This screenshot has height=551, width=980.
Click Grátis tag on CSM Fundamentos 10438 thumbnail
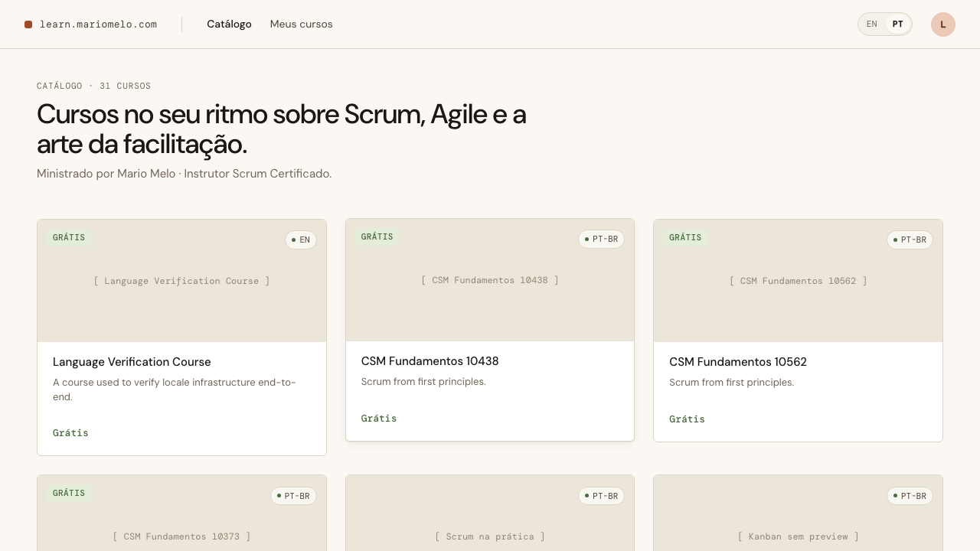[x=377, y=236]
